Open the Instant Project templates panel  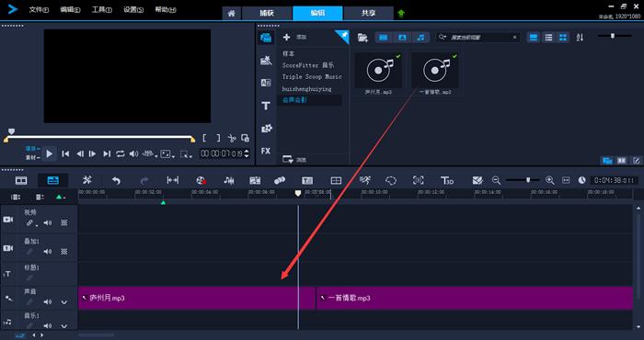tap(266, 61)
